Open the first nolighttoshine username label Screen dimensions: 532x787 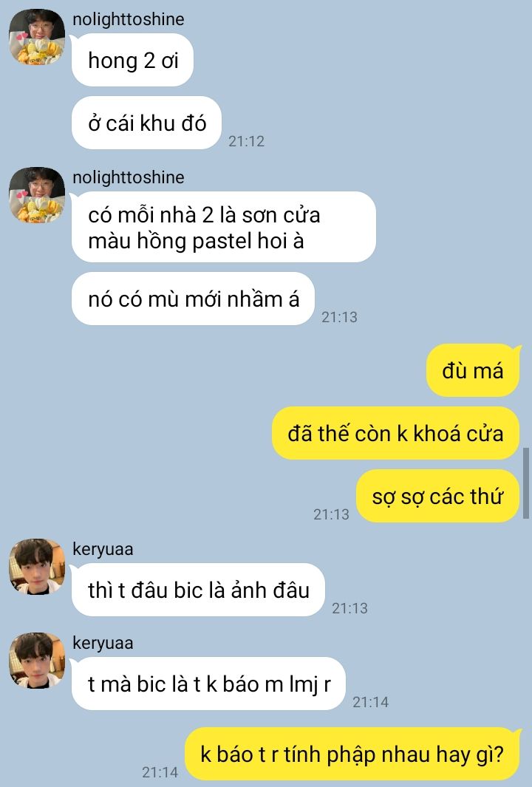click(x=129, y=19)
